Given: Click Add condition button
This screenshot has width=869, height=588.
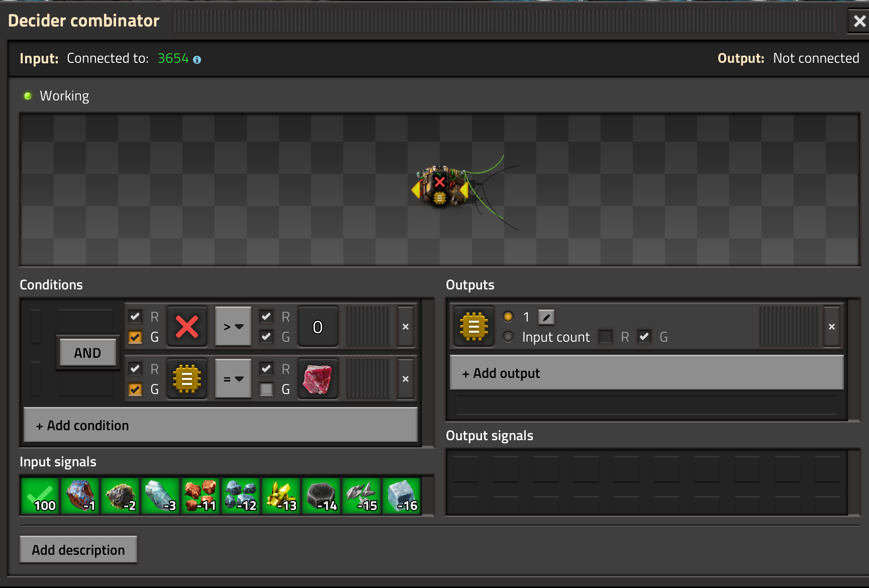Looking at the screenshot, I should [x=221, y=425].
